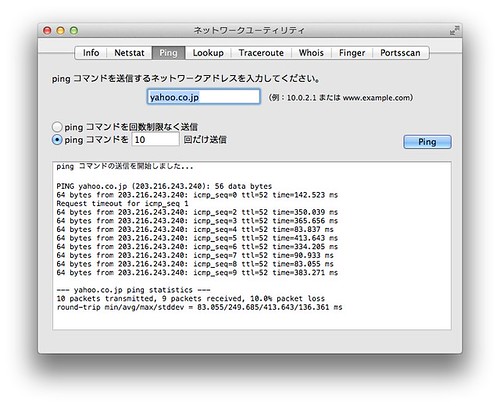The width and height of the screenshot is (500, 406).
Task: Select the Portsscan tab
Action: [400, 53]
